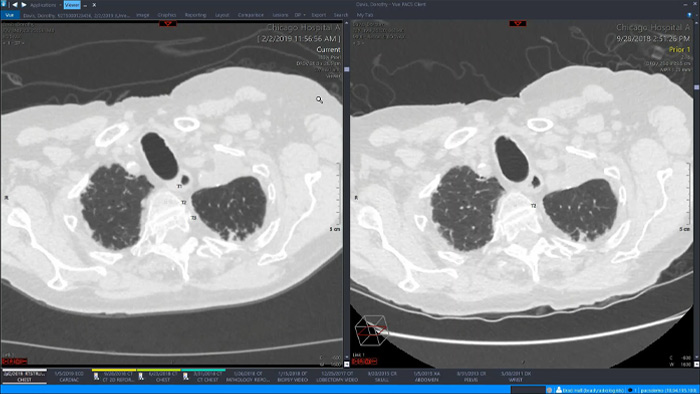Open the My Tab menu

[365, 15]
